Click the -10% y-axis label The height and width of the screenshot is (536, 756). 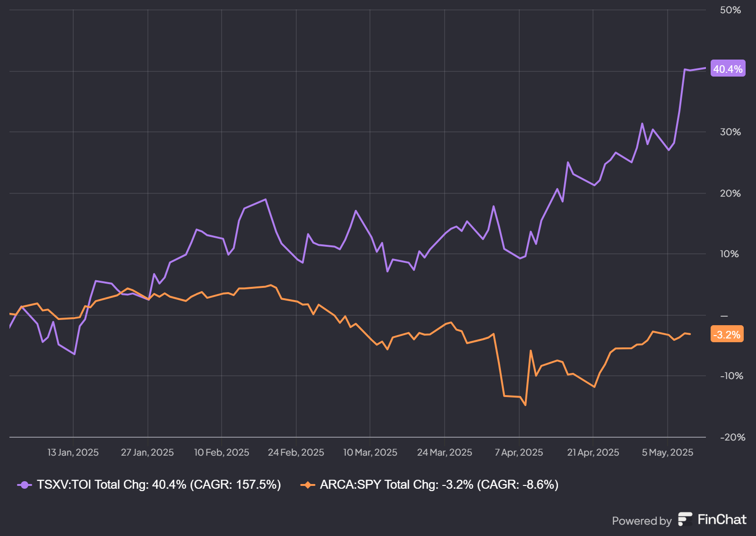(x=731, y=376)
